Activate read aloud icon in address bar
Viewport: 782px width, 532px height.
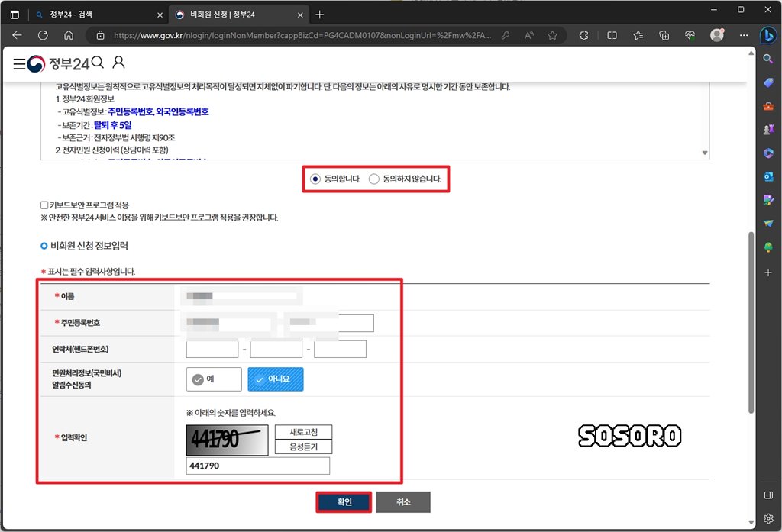tap(529, 35)
